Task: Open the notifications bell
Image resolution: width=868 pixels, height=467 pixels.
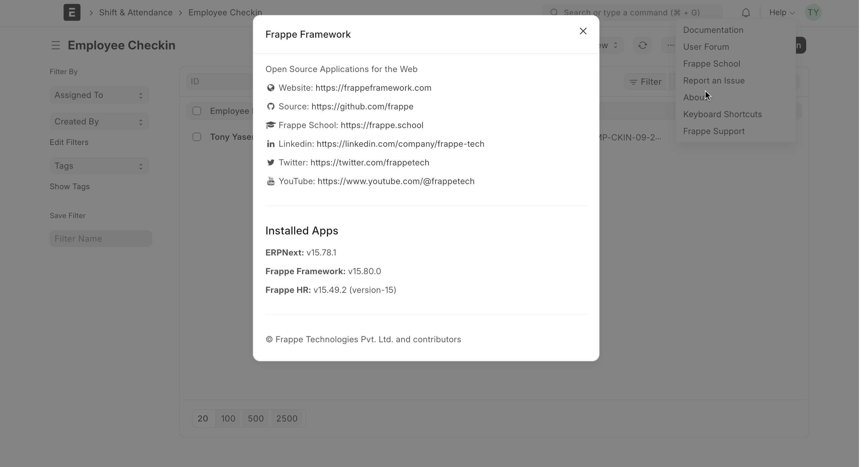Action: point(746,13)
